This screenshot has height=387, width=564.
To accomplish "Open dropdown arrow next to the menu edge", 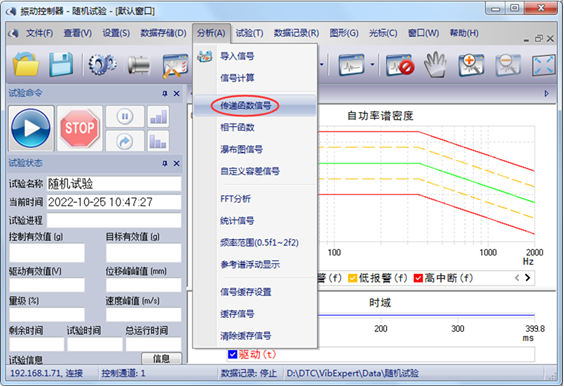I will (x=322, y=65).
